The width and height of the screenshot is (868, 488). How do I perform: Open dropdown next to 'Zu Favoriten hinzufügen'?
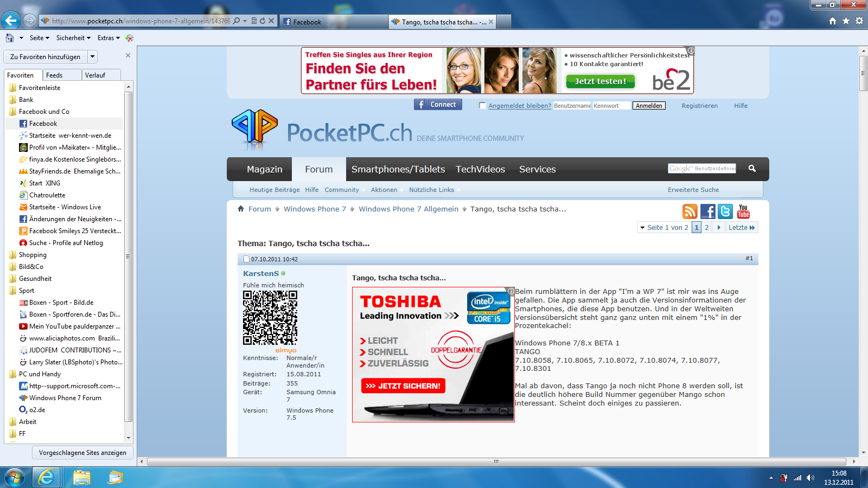point(93,56)
